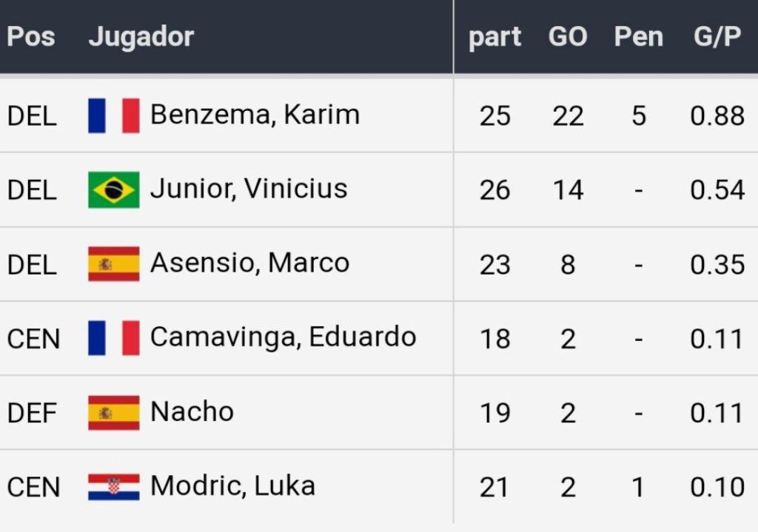Sort by the Pen penalties header

click(x=638, y=37)
